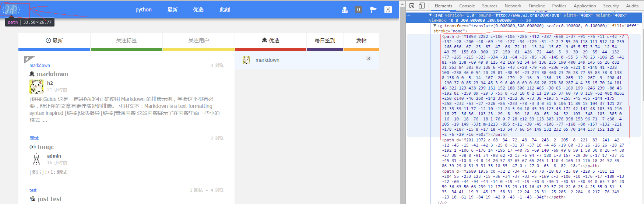Open the 同城 tag link

coord(34,138)
